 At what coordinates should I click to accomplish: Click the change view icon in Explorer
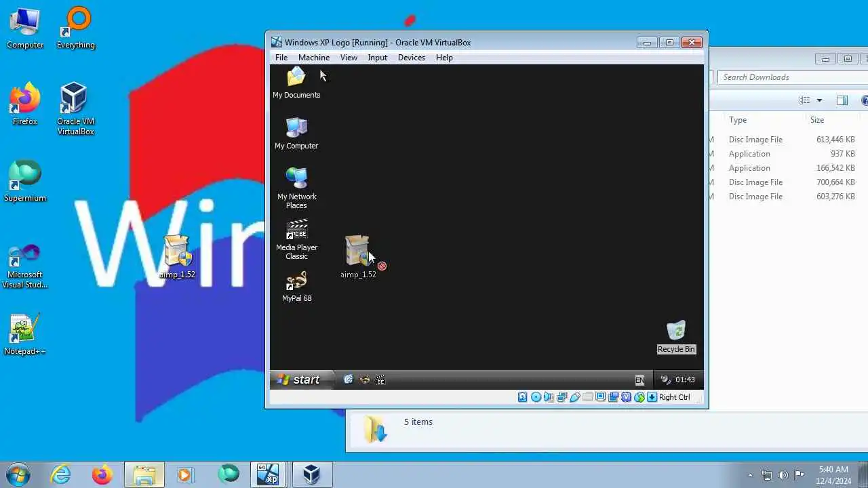click(x=805, y=100)
